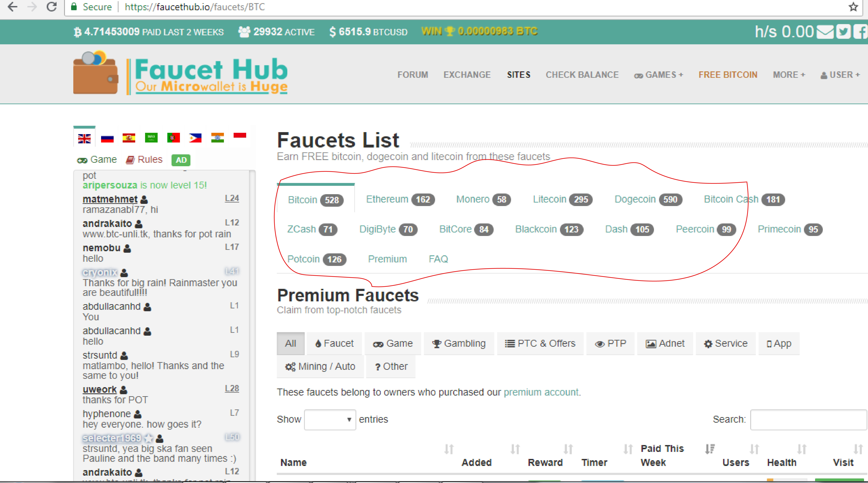Viewport: 868px width, 483px height.
Task: Open the premium account link
Action: pos(541,392)
